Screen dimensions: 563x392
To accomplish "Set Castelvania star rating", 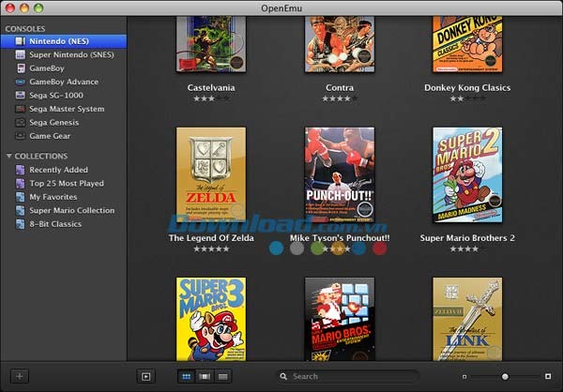I will coord(211,98).
